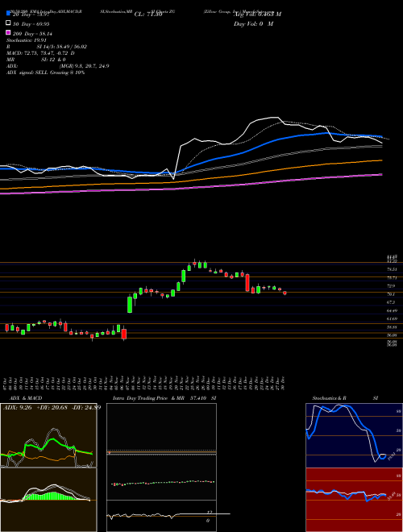Click the tall green gap-up candlestick

[x=130, y=305]
